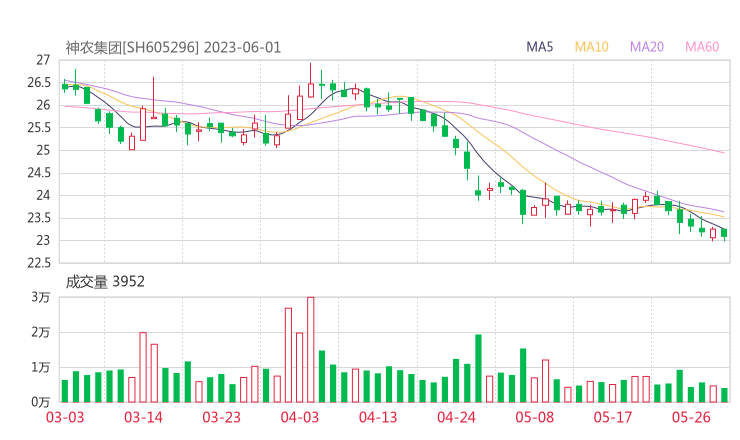Screen dimensions: 740x440
Task: Click the MA10 legend label
Action: [591, 47]
